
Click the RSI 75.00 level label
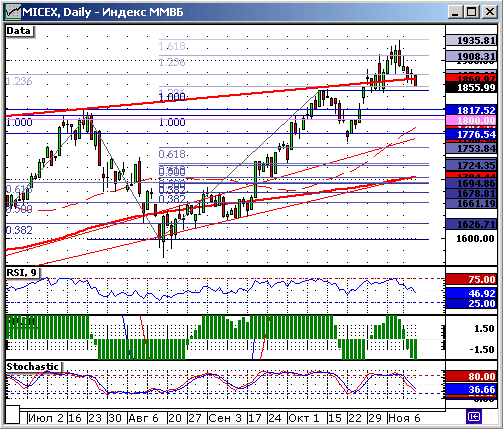pyautogui.click(x=471, y=279)
